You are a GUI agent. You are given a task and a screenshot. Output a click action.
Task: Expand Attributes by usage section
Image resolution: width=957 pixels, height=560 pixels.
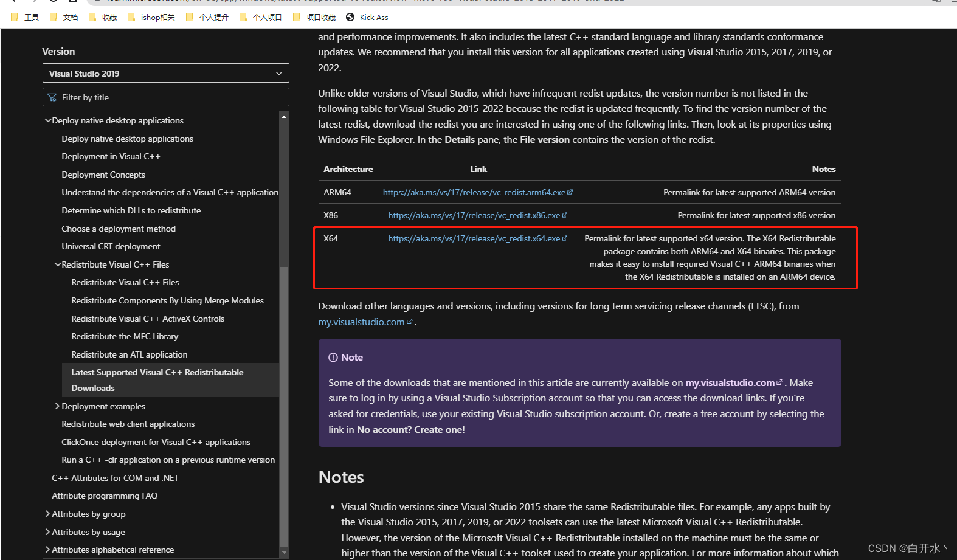tap(47, 532)
